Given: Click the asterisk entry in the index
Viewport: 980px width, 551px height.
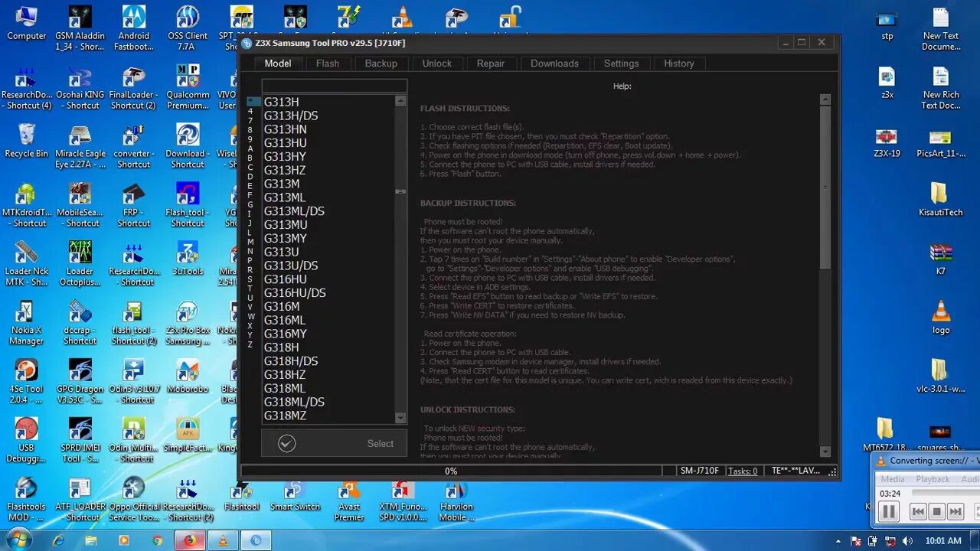Looking at the screenshot, I should (x=253, y=101).
